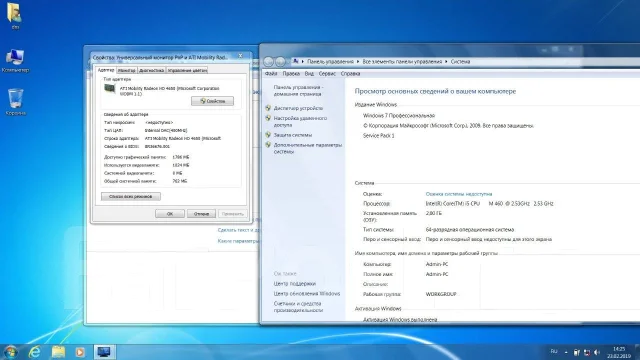The image size is (640, 360).
Task: Click shield icon beside Диспетчер устройств
Action: pyautogui.click(x=268, y=108)
